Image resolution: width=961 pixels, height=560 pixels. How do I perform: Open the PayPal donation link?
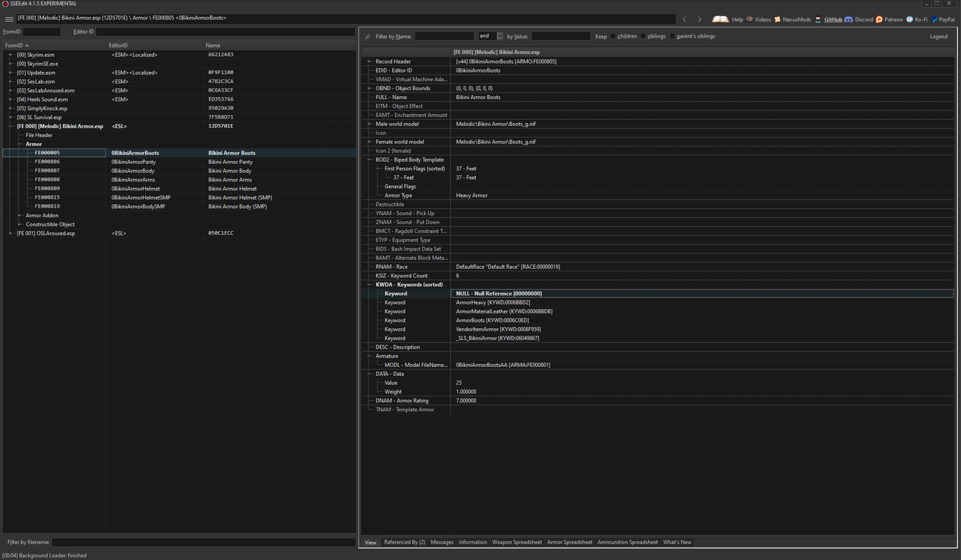point(943,20)
